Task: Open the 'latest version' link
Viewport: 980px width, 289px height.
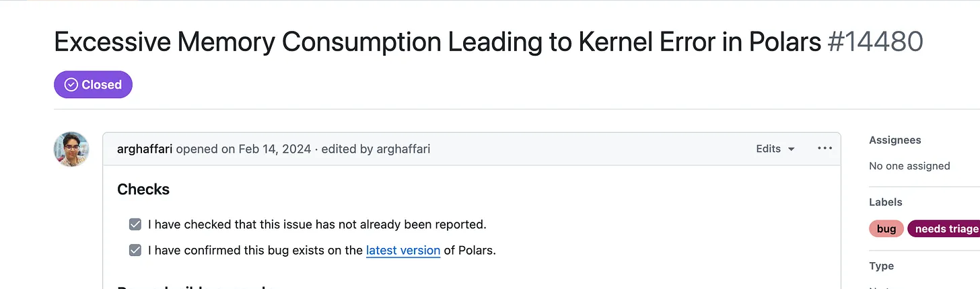Action: pos(403,251)
